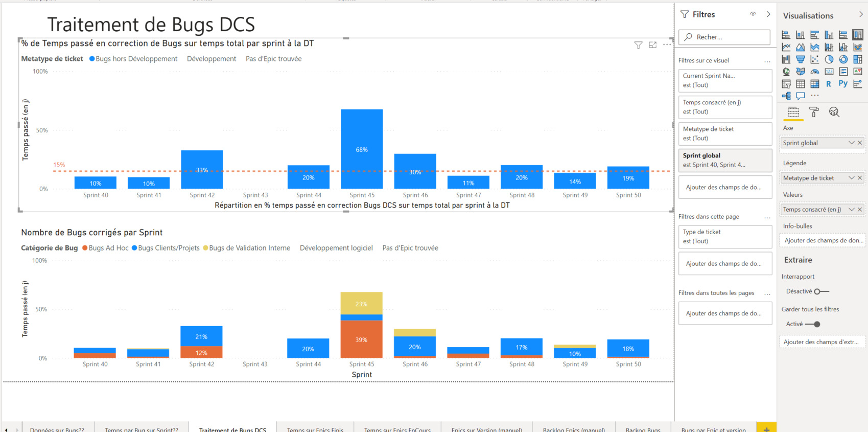Toggle the Garder tous les filtres switch
The width and height of the screenshot is (868, 432).
[x=813, y=324]
